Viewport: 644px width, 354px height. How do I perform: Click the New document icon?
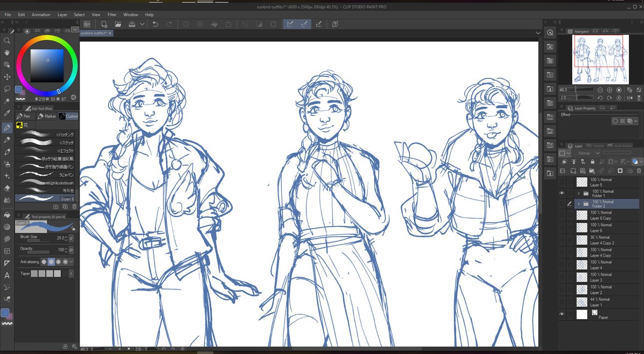[104, 24]
